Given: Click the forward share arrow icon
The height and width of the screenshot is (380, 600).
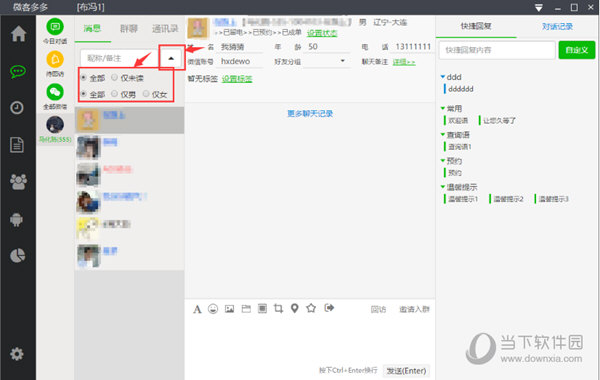Looking at the screenshot, I should tap(329, 308).
